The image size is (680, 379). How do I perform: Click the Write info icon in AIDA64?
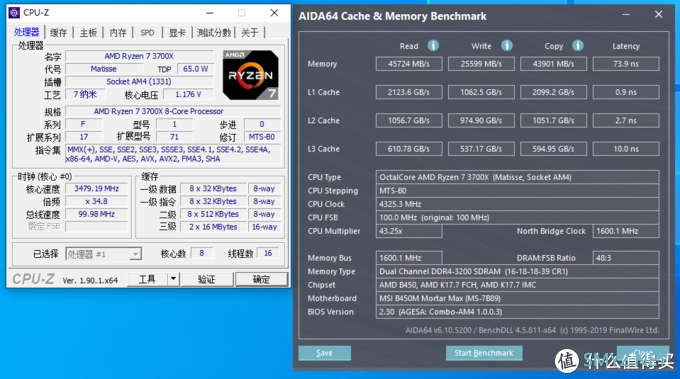tap(507, 45)
